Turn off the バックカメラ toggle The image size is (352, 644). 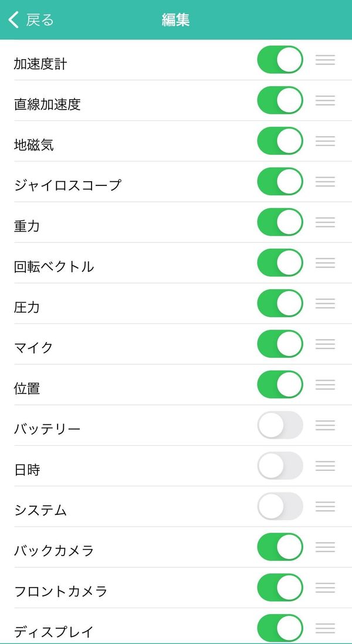click(280, 547)
